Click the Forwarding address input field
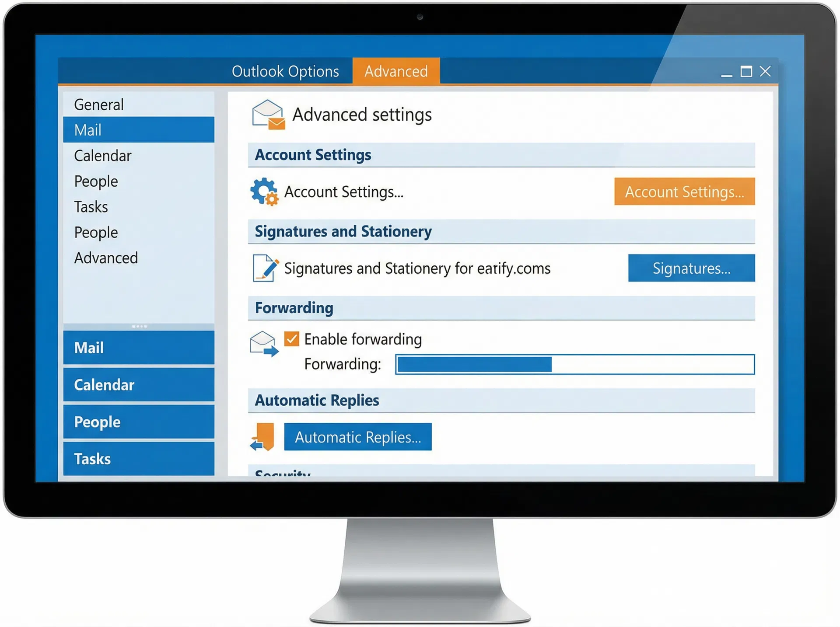Image resolution: width=840 pixels, height=627 pixels. click(575, 364)
